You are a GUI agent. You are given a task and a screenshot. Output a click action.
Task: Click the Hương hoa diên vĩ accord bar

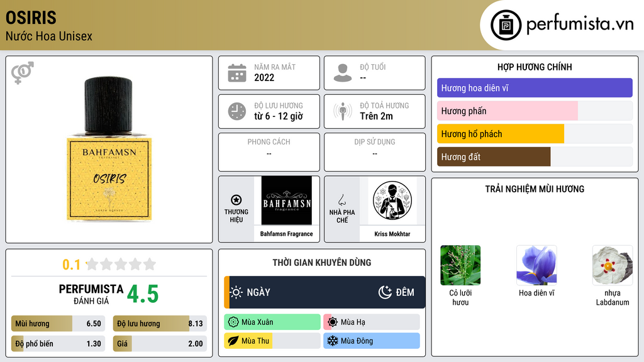pyautogui.click(x=535, y=88)
